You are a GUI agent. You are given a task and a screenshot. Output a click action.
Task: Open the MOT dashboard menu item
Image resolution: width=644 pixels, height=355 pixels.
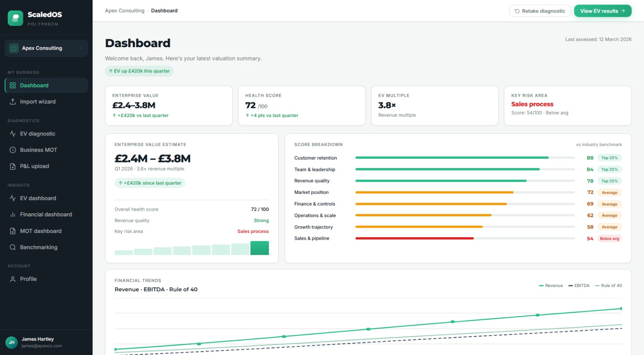click(x=41, y=231)
